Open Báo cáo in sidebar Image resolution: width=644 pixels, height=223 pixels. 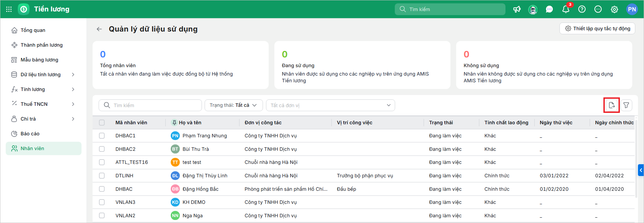click(44, 134)
